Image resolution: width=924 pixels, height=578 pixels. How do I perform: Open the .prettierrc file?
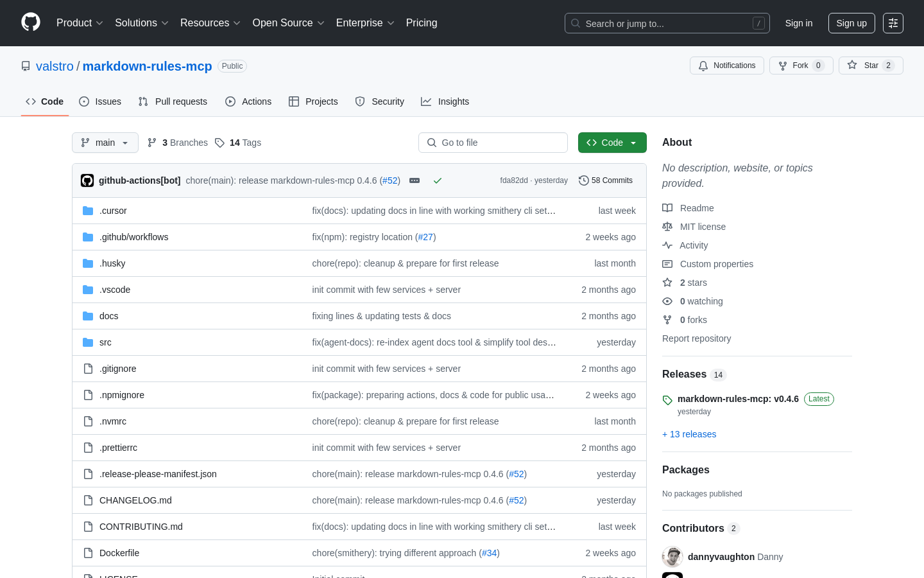(x=118, y=448)
